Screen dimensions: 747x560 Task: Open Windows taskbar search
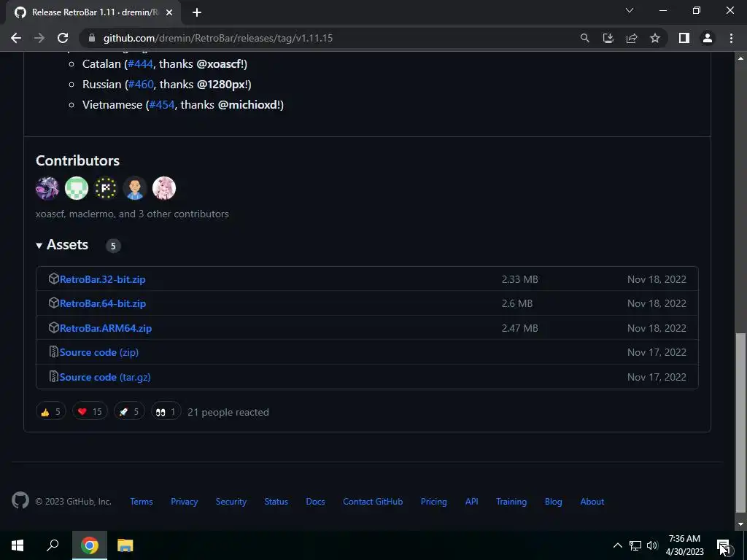click(x=53, y=545)
